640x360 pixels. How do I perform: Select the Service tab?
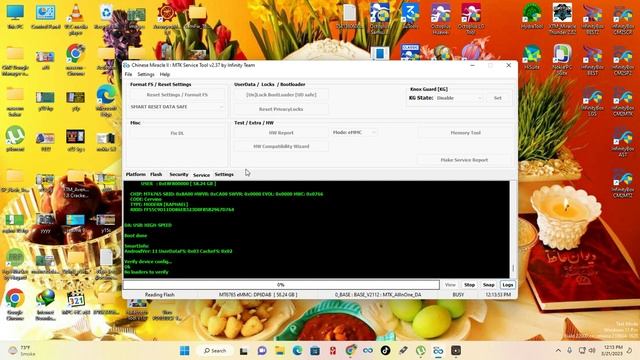coord(201,175)
